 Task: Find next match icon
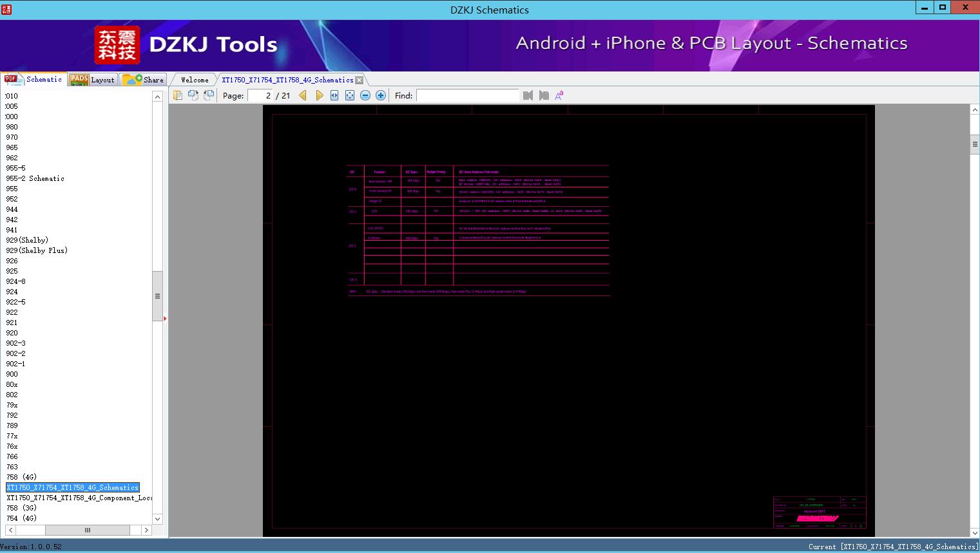[x=544, y=95]
